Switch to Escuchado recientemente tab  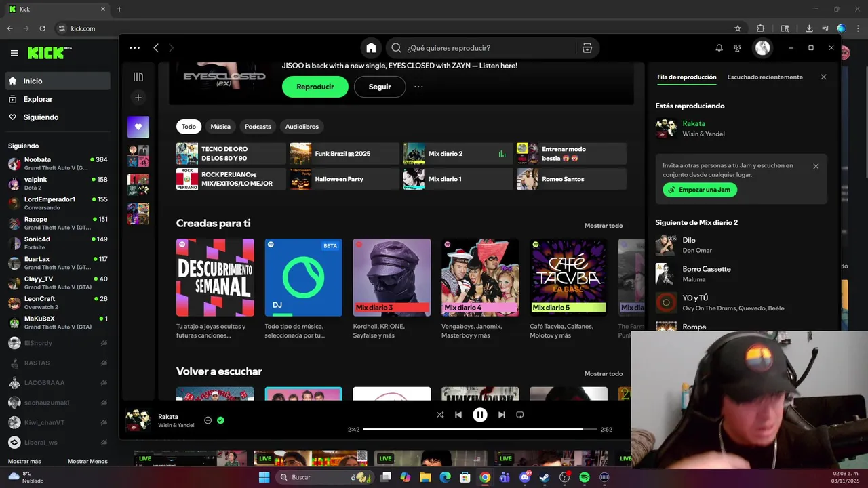[x=765, y=77]
